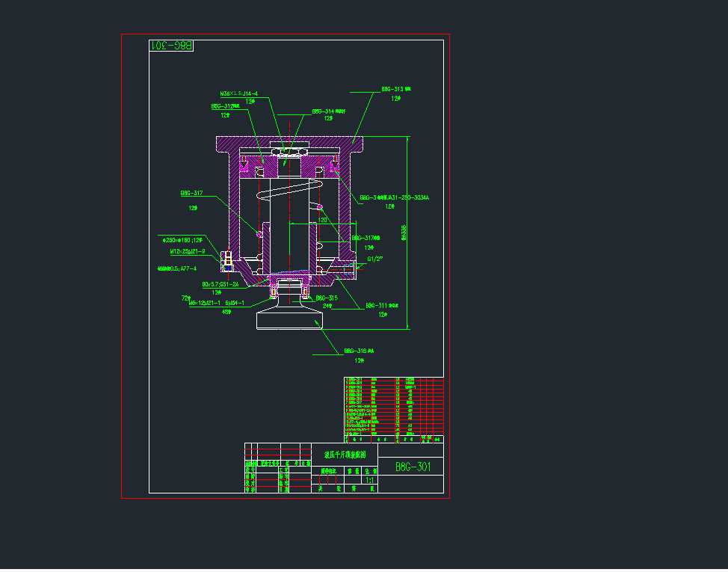Click the B8G-317 callout left of the cylinder
The width and height of the screenshot is (728, 572).
tap(191, 193)
